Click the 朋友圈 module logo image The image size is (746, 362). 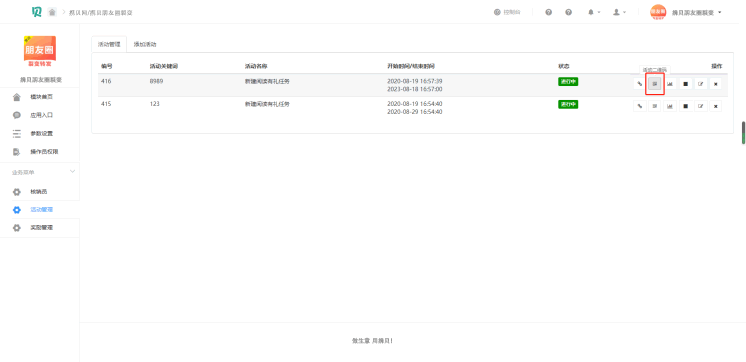pos(40,51)
